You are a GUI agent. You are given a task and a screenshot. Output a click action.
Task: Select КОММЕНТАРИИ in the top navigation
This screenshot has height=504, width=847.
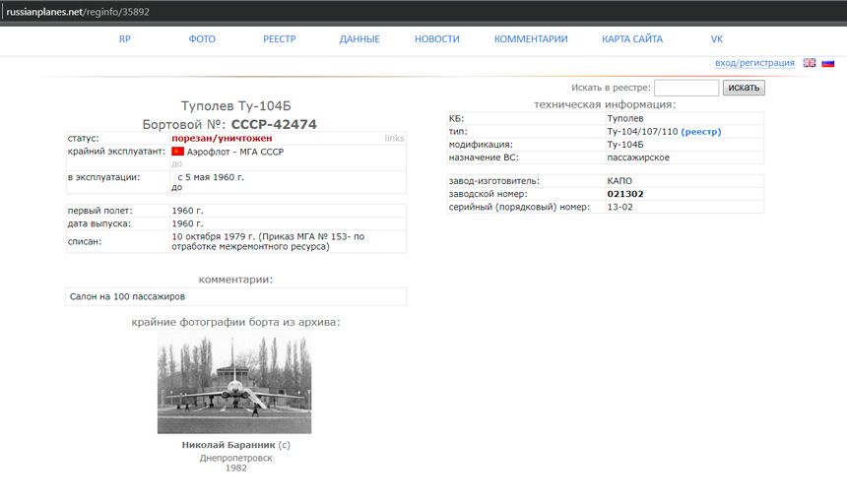click(x=531, y=39)
